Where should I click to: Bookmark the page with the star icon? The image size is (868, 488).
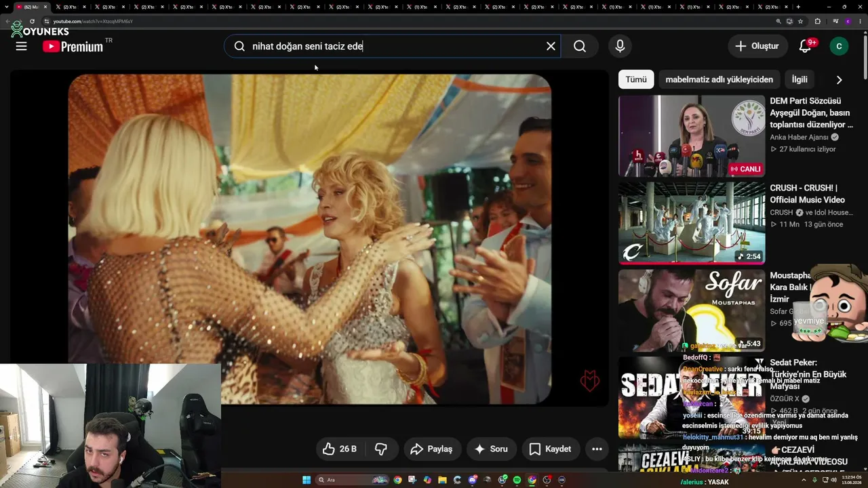[800, 21]
